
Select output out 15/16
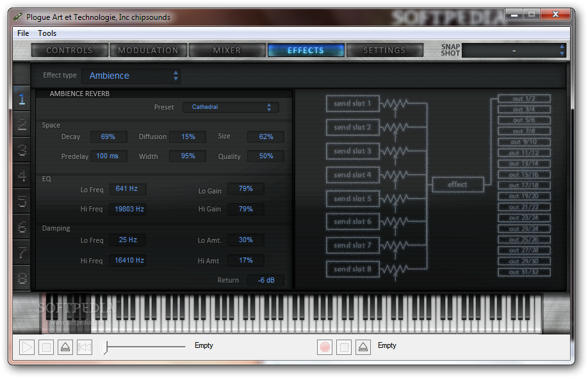coord(524,175)
